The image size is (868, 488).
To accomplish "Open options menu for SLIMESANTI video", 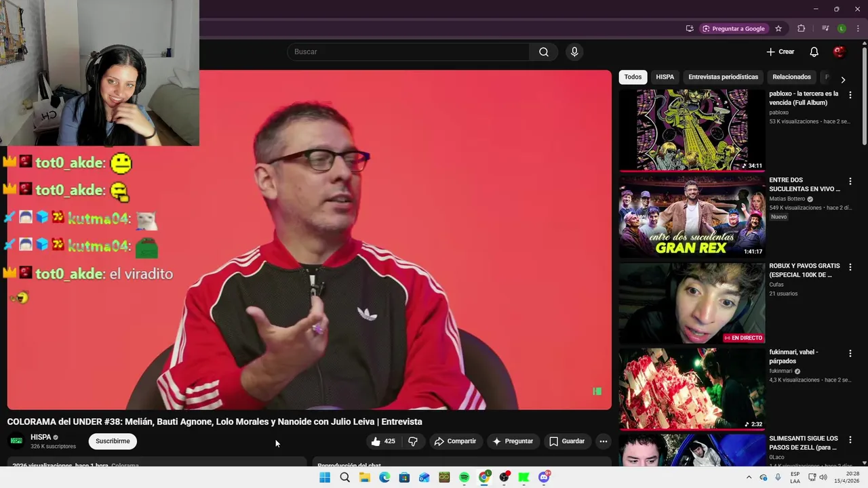I will pos(850,439).
